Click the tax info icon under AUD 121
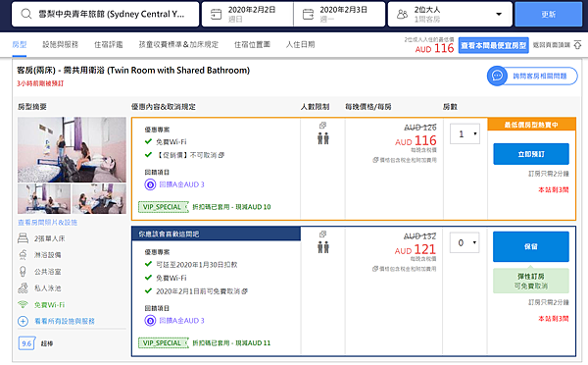The width and height of the screenshot is (588, 365). click(x=375, y=269)
